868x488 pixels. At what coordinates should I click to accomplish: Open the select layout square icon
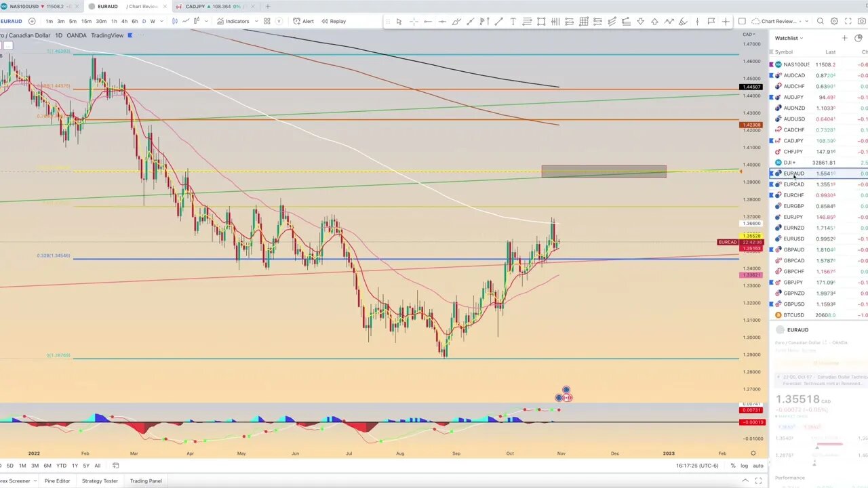742,21
